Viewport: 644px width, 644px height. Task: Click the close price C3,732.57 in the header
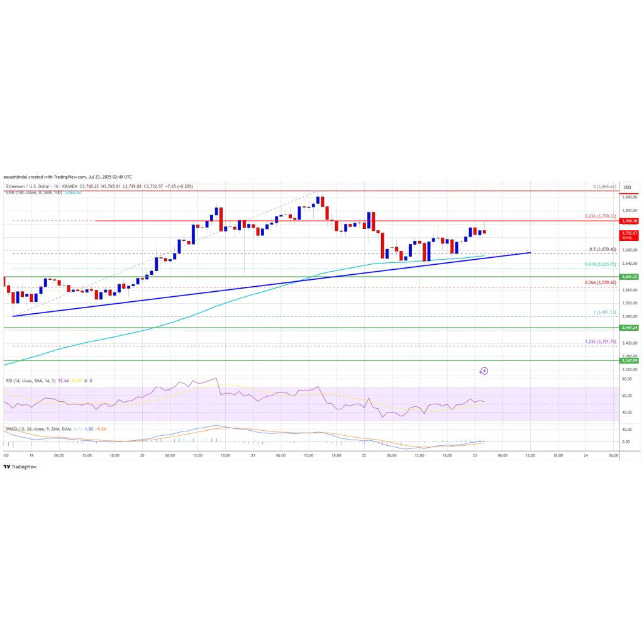coord(153,186)
